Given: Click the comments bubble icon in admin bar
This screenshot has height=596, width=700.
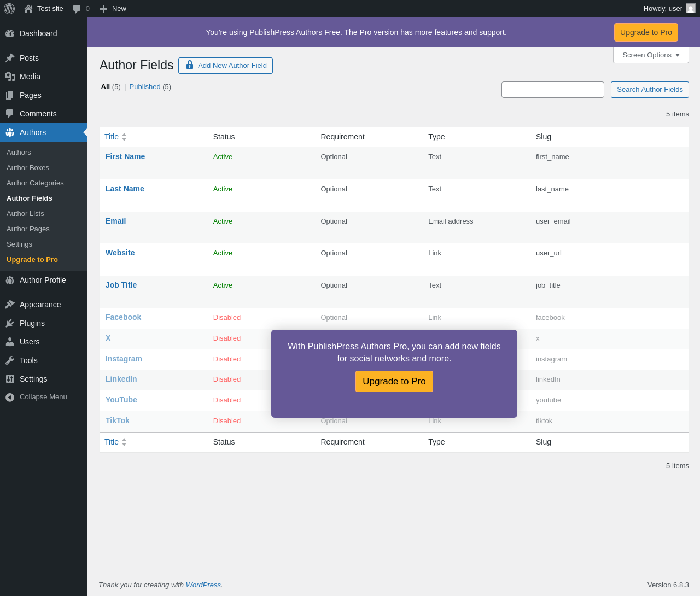Looking at the screenshot, I should [77, 9].
